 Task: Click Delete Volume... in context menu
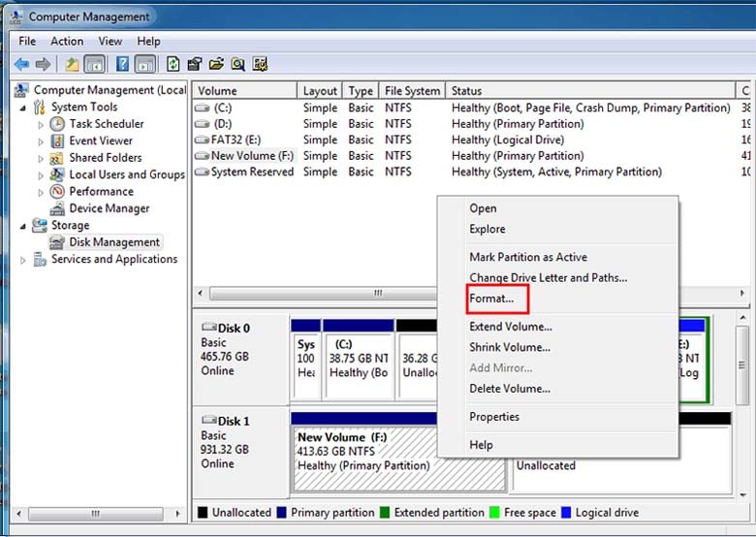510,389
